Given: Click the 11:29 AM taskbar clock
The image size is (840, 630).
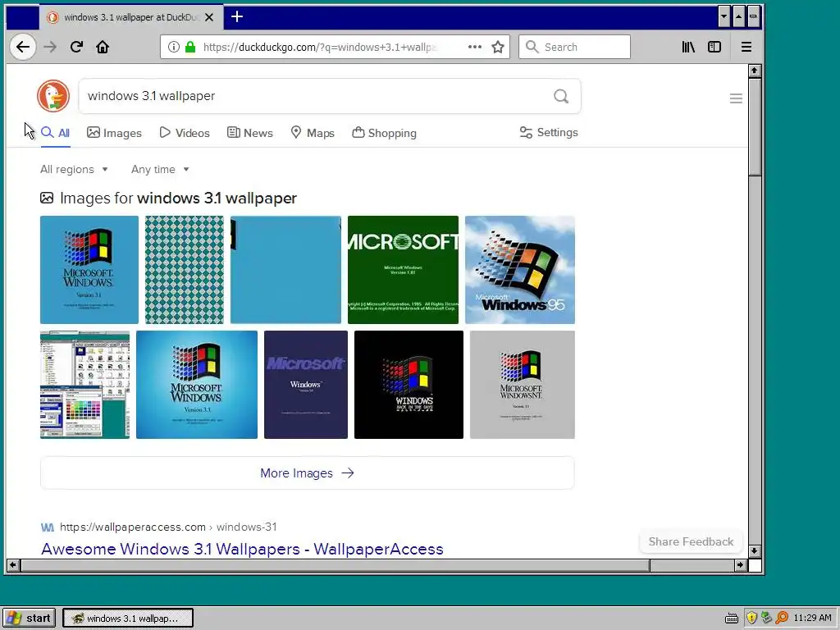Looking at the screenshot, I should click(x=812, y=618).
